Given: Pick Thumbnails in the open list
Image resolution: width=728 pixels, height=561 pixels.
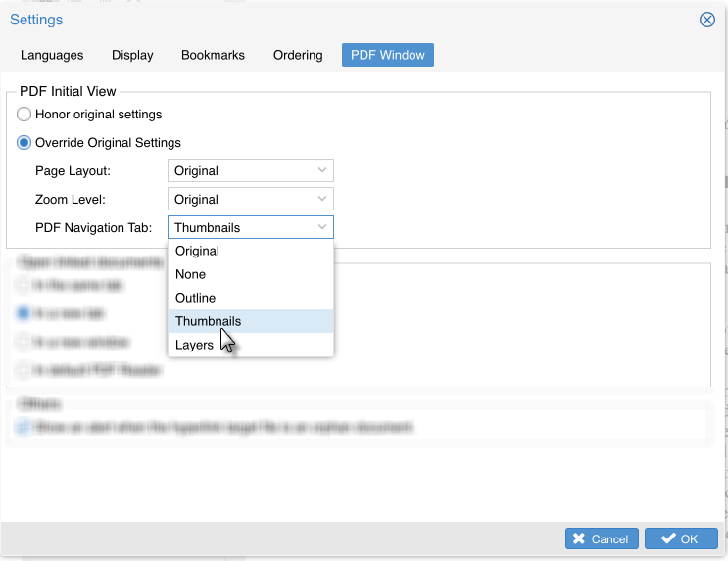Looking at the screenshot, I should pyautogui.click(x=208, y=321).
